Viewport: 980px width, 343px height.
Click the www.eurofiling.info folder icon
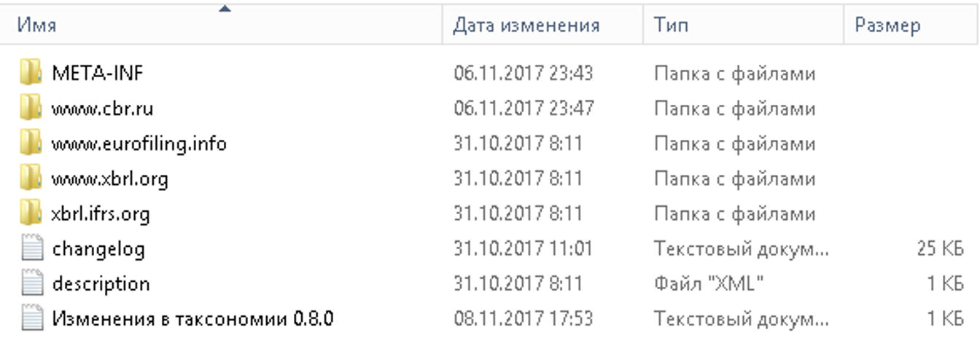(31, 143)
